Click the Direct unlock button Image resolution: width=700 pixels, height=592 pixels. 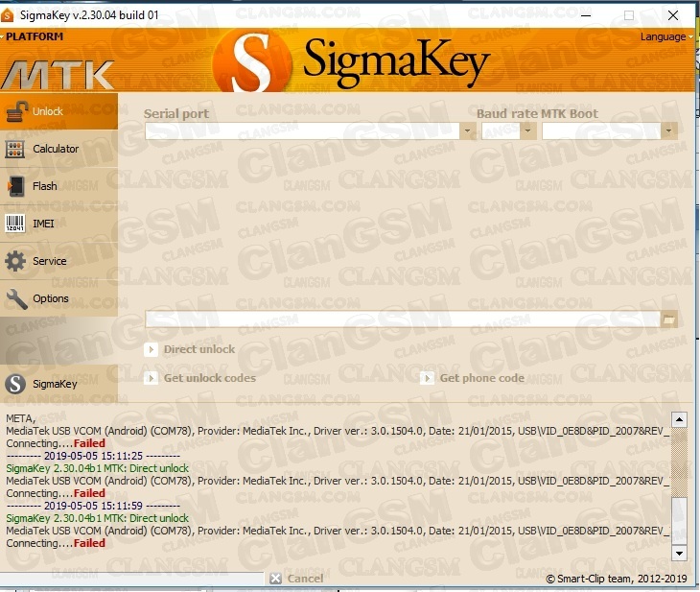pyautogui.click(x=190, y=349)
